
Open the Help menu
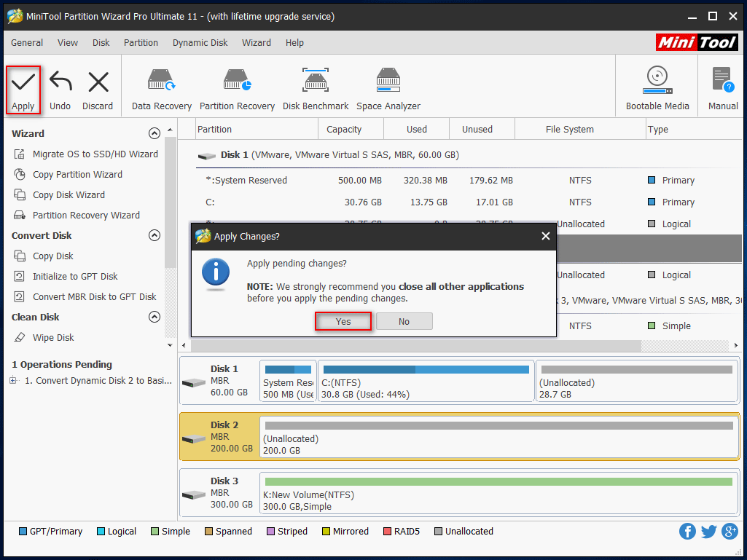click(x=295, y=43)
